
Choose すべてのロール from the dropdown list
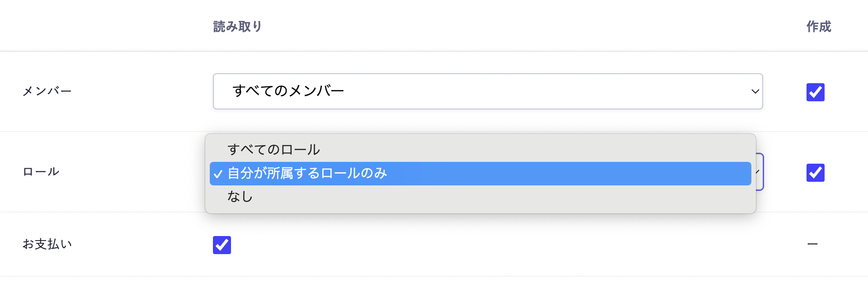(274, 150)
